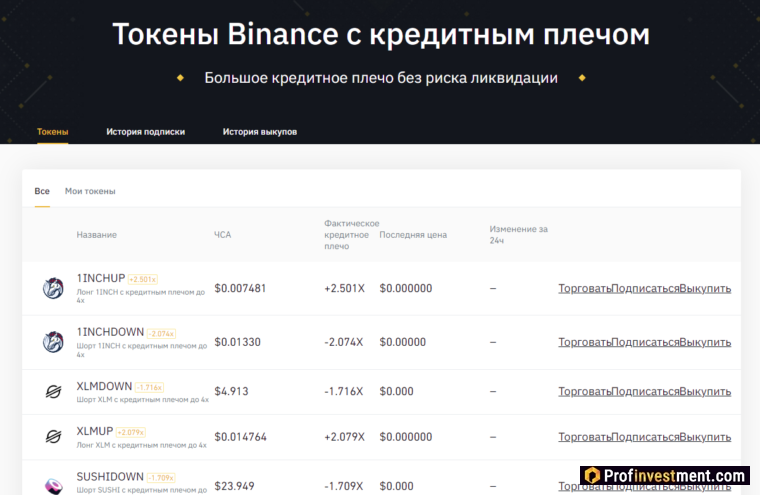Open the История подписки tab
This screenshot has height=495, width=760.
click(145, 132)
